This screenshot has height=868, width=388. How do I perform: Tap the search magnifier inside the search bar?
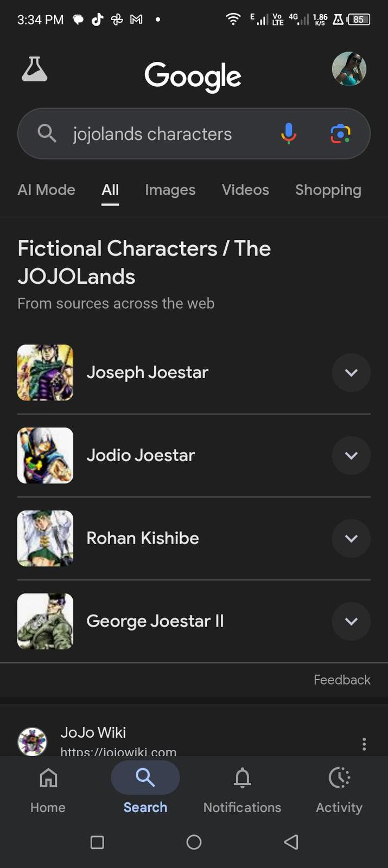click(x=47, y=133)
